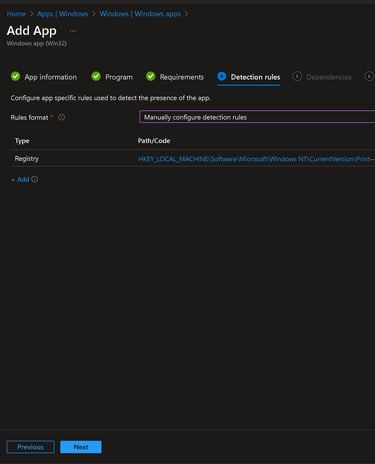Image resolution: width=375 pixels, height=464 pixels.
Task: Click the info icon next to Rules format
Action: click(x=62, y=117)
